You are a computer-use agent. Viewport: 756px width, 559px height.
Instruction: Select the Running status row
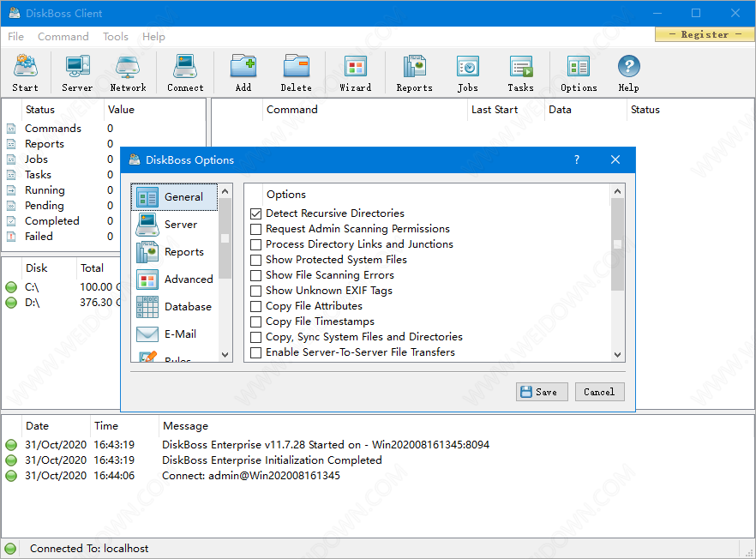[60, 190]
